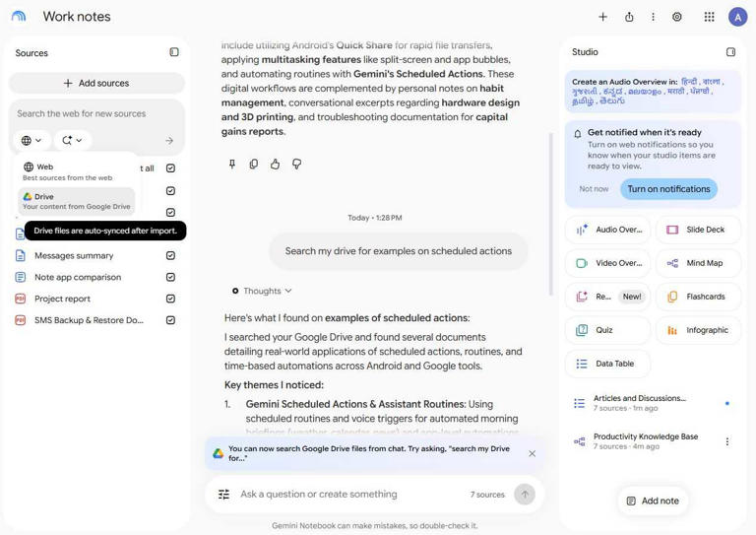Open the account avatar A

[737, 17]
